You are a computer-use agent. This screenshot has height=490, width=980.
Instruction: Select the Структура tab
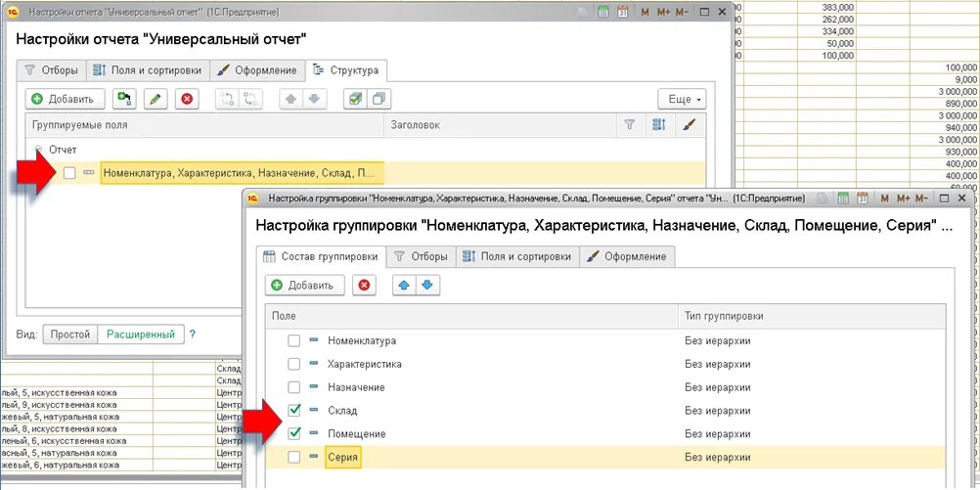click(346, 70)
